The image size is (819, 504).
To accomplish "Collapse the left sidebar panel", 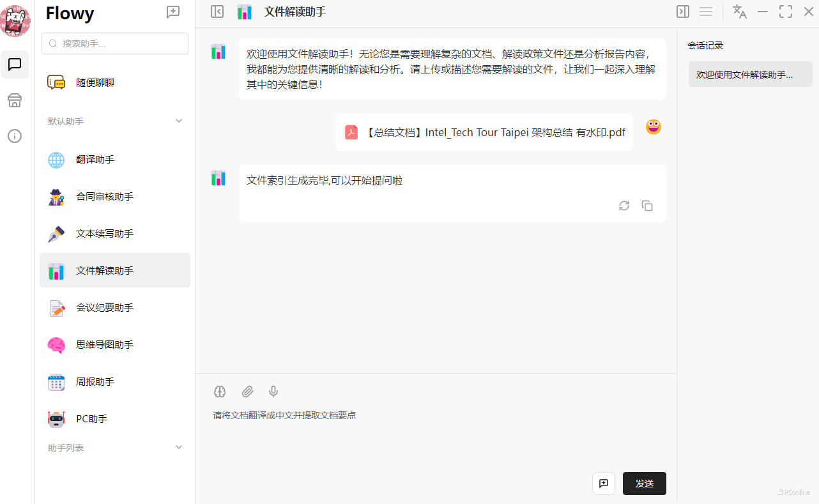I will coord(217,11).
